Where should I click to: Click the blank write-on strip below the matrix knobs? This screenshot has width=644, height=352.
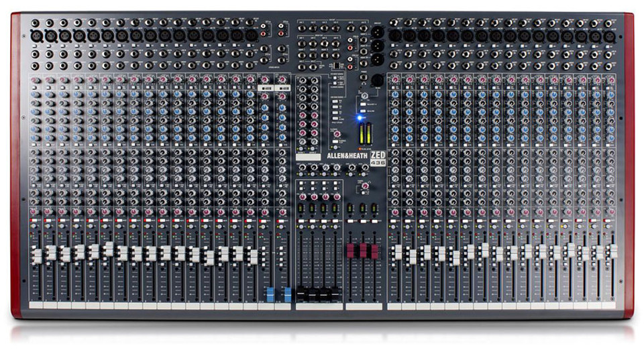[308, 157]
